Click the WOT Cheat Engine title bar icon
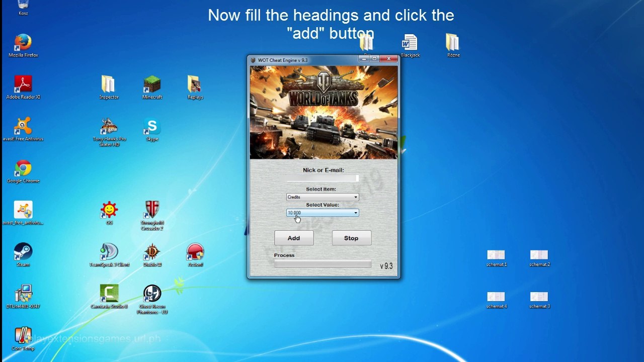Viewport: 644px width, 362px height. [x=253, y=60]
